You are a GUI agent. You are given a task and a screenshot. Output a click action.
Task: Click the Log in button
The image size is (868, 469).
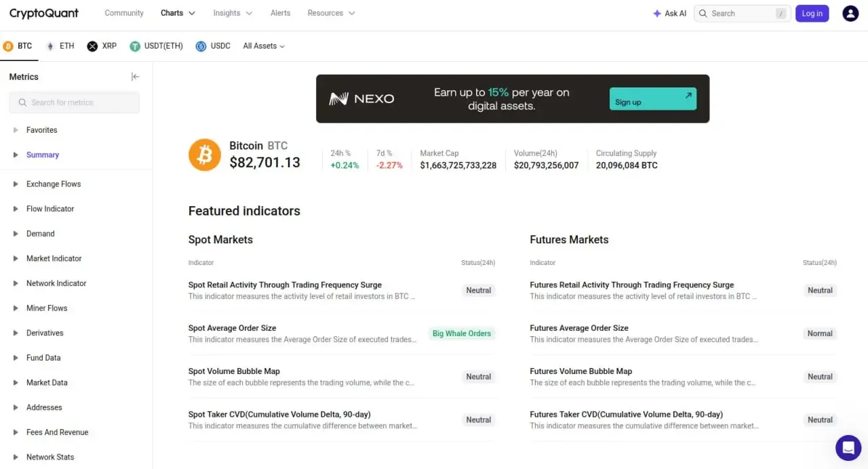(812, 14)
